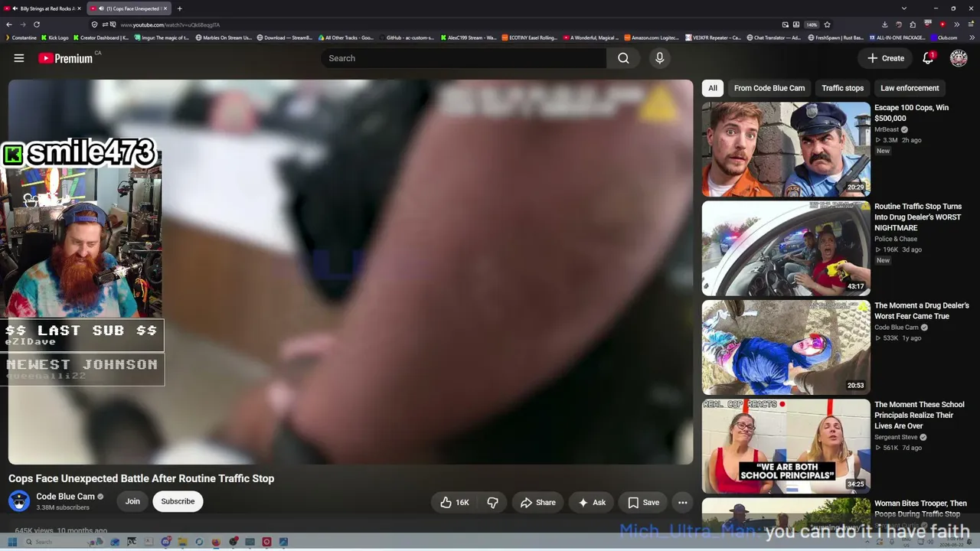The width and height of the screenshot is (980, 551).
Task: Open 'The Moment a Drug Dealer's Worst Fear' title
Action: click(x=922, y=311)
